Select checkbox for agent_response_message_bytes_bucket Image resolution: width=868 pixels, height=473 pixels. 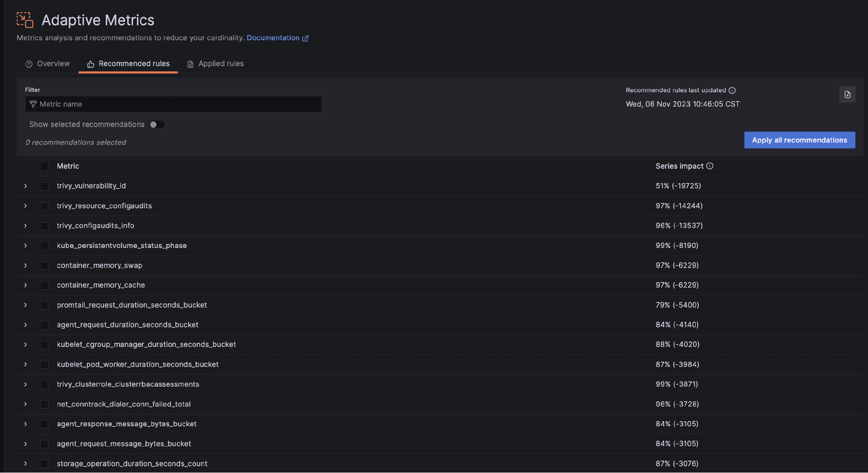(44, 424)
